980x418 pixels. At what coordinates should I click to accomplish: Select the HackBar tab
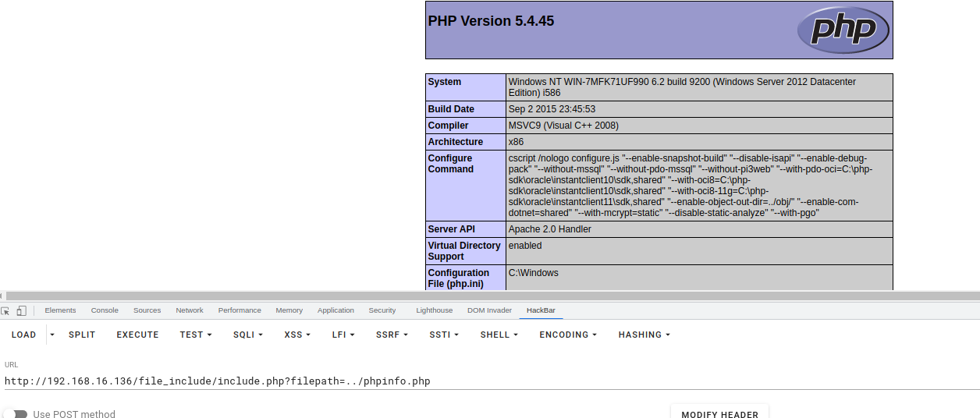click(541, 310)
